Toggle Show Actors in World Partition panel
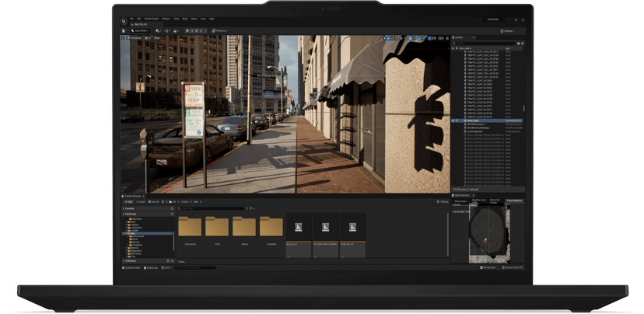 [x=460, y=201]
